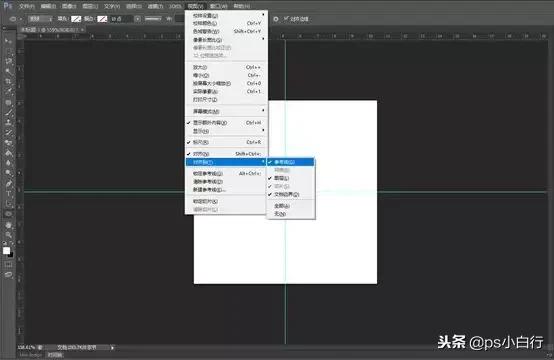Select the Zoom magnifier tool

8,235
